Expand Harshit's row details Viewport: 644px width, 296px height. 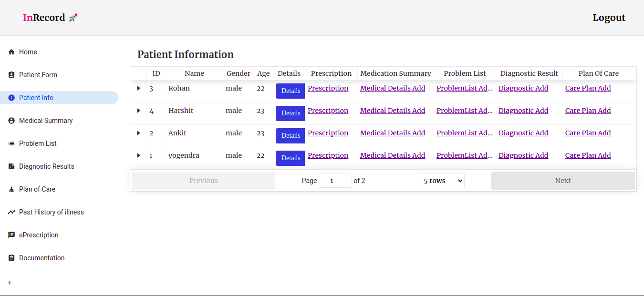click(138, 111)
